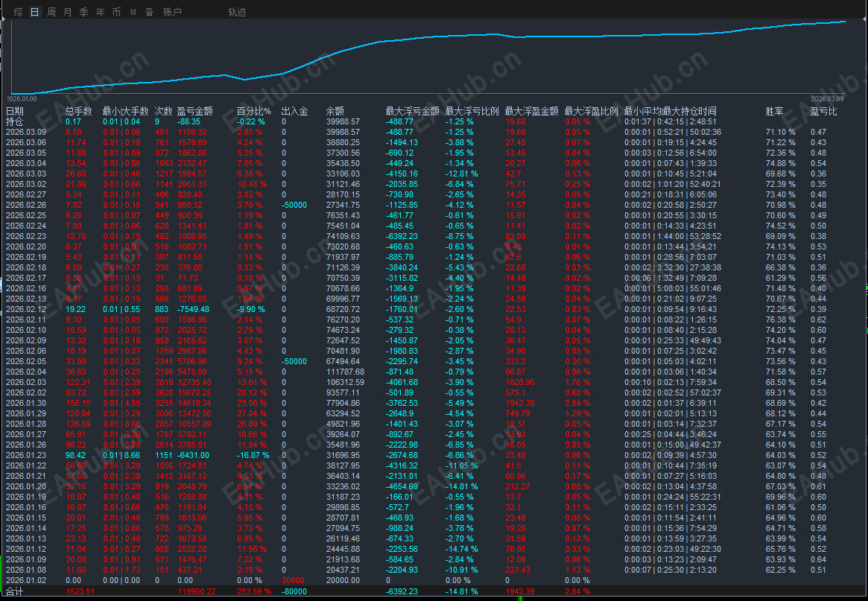Click the chart's 2026.01.08 start date label

pos(22,99)
